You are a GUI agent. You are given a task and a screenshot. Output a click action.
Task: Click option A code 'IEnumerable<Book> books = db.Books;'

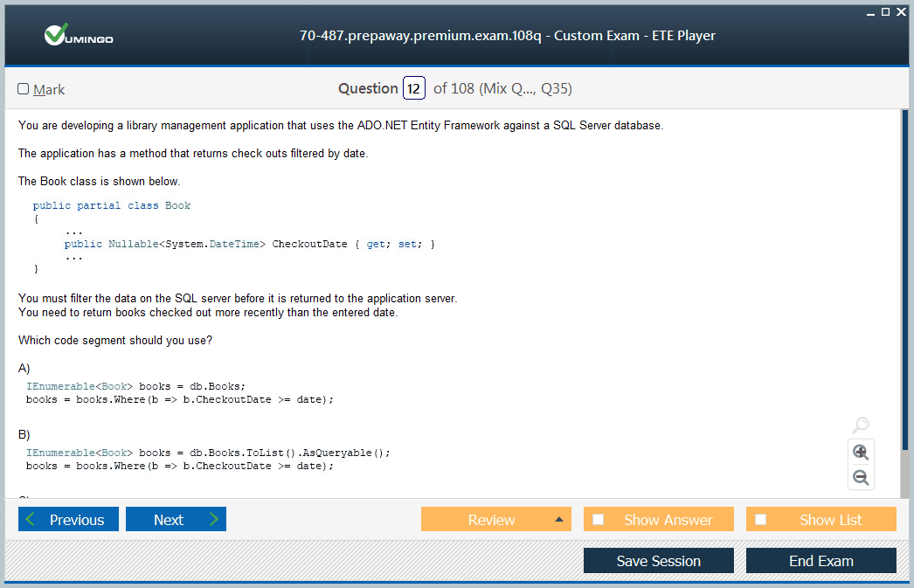click(135, 386)
